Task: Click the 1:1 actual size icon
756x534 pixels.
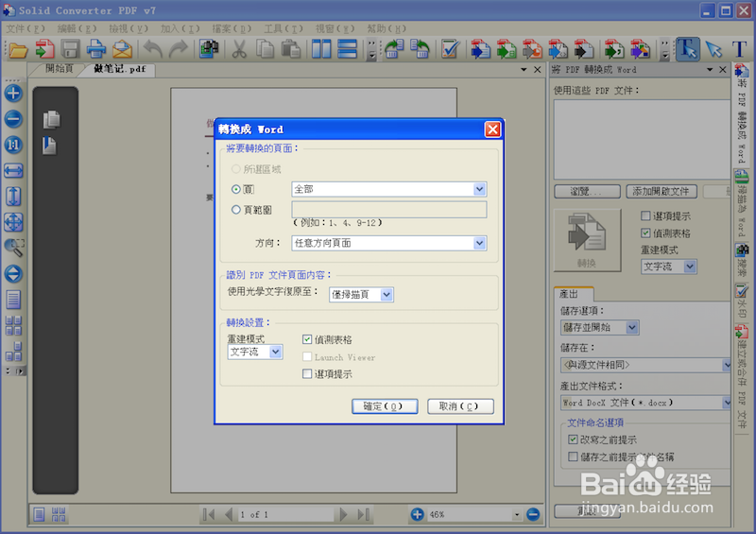Action: (13, 145)
